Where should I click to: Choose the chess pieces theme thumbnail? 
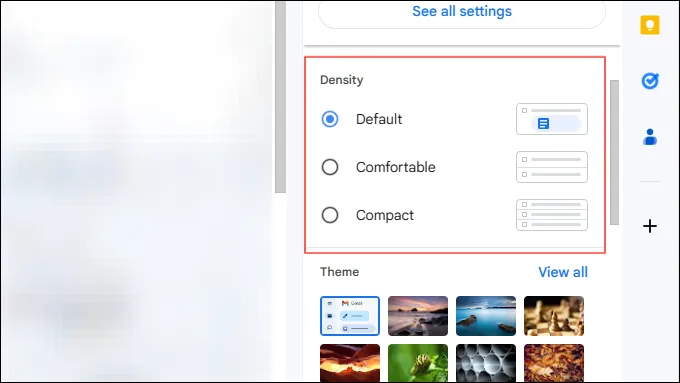554,316
